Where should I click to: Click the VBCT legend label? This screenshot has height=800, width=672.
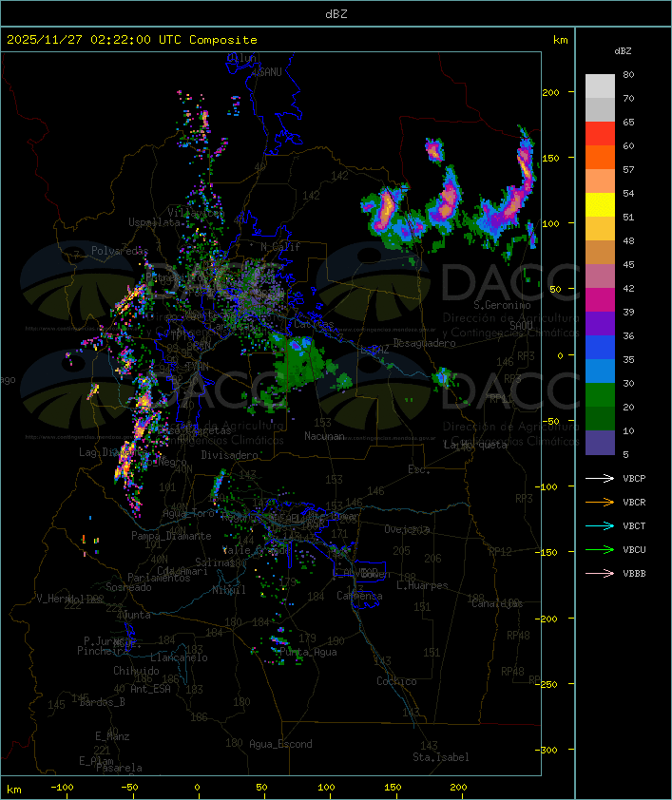[634, 526]
